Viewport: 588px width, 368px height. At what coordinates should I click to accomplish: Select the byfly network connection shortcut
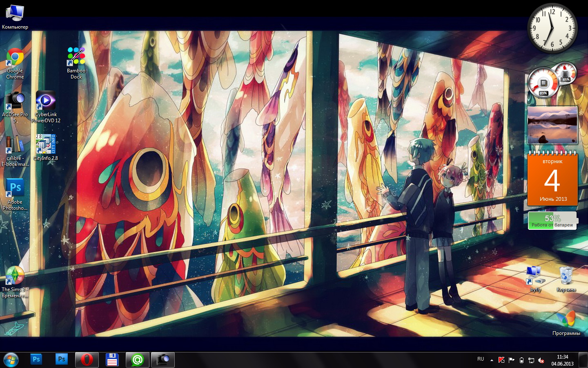pos(536,279)
